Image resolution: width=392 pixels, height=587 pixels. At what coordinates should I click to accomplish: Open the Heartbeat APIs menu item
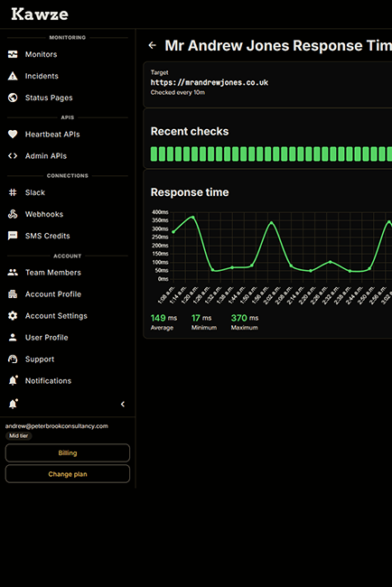[x=68, y=134]
